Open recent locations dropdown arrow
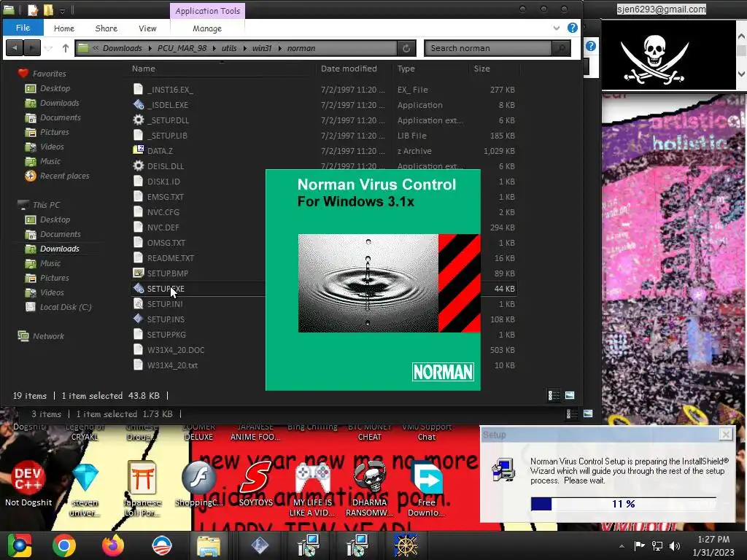Viewport: 747px width, 560px height. click(48, 47)
